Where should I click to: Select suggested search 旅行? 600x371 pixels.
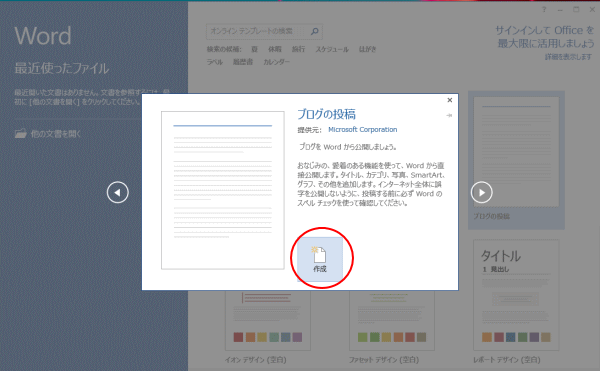(298, 49)
